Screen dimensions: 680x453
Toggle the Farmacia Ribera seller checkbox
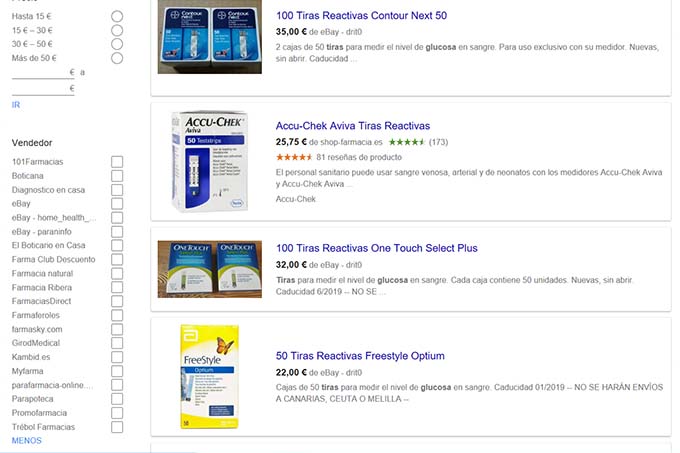click(117, 288)
